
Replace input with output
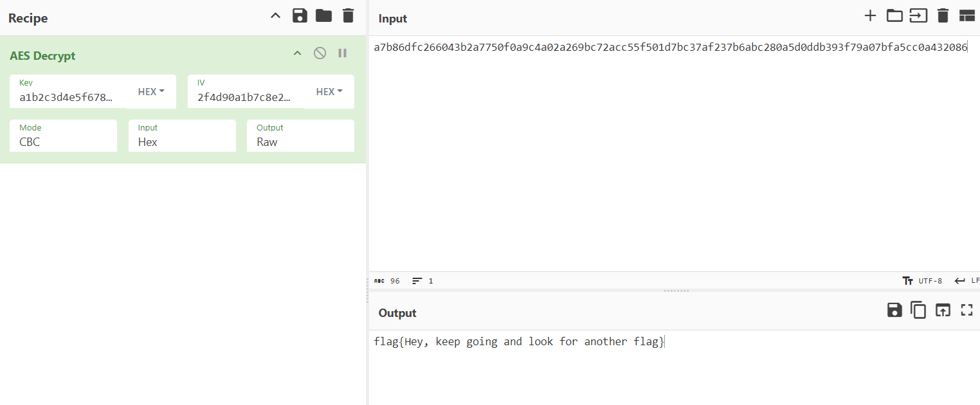(943, 310)
